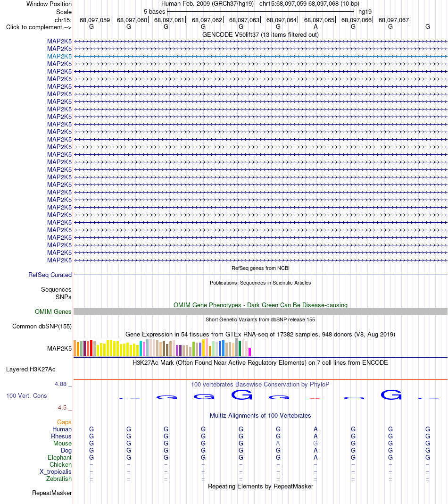Viewport: 448px width, 504px height.
Task: Click 'RefSeq genes from NCBI' track title
Action: coord(260,268)
